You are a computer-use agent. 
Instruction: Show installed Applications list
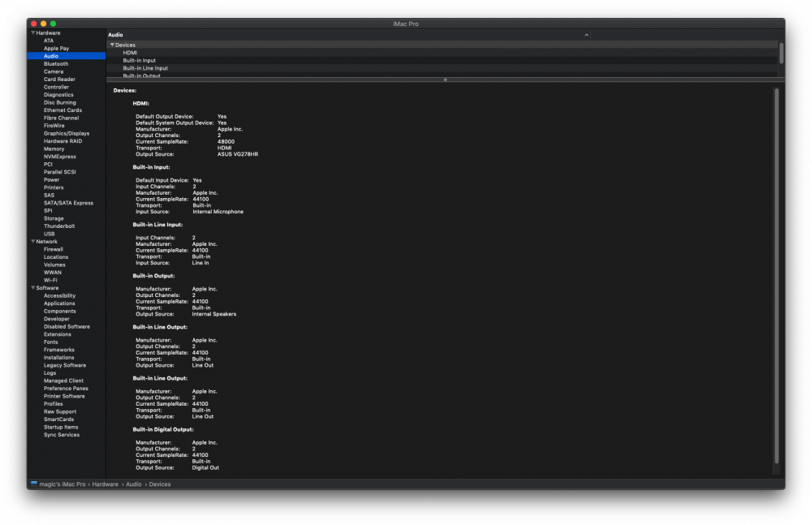(x=59, y=303)
